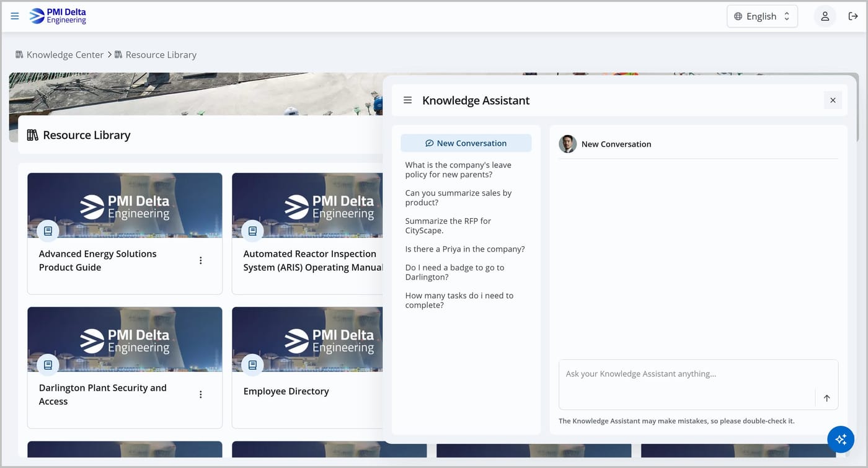
Task: Click the document icon on ARIS Operating Manual card
Action: pyautogui.click(x=252, y=231)
